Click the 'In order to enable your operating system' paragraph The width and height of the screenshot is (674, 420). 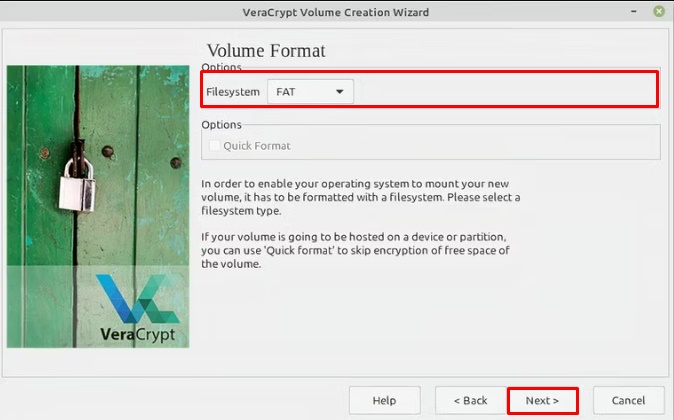click(x=361, y=197)
